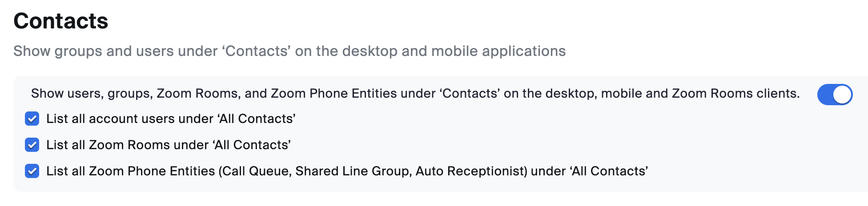Click 'Zoom Rooms clients' at the end of the description

click(x=735, y=94)
